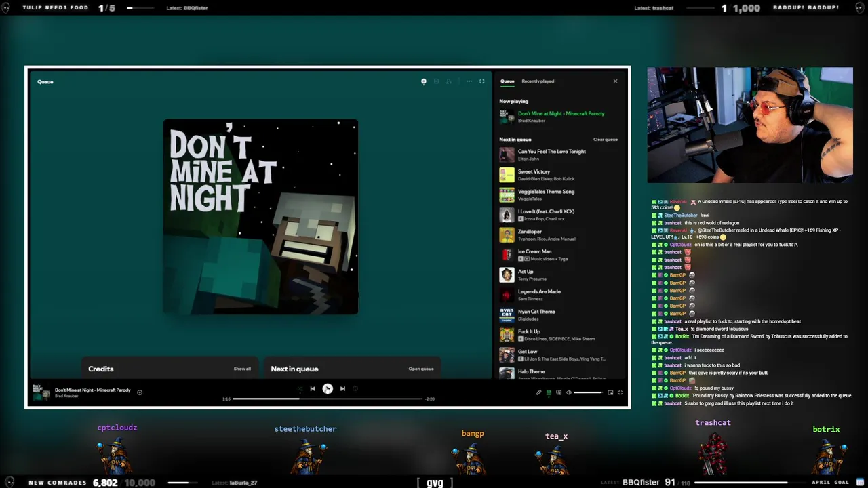
Task: Click the Elton John artist name in queue
Action: 528,159
